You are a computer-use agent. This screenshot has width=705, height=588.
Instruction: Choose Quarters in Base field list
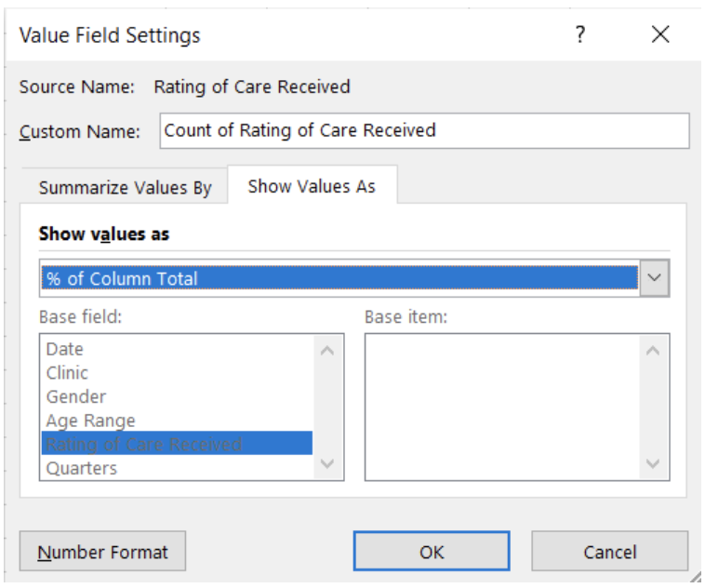82,468
